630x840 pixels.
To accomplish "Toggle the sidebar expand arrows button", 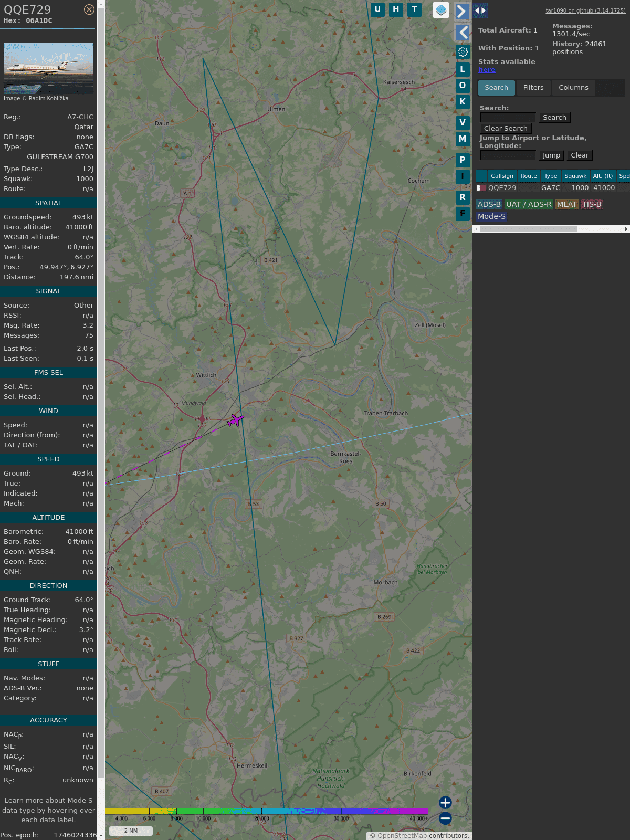I will point(480,10).
